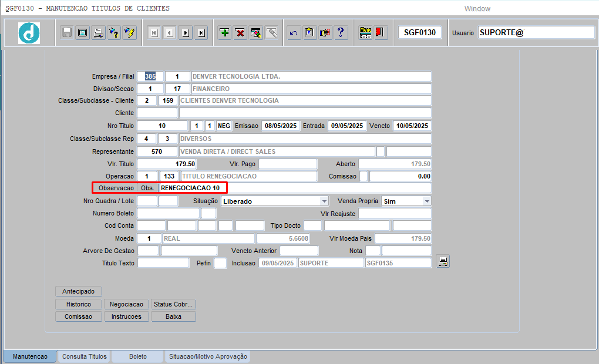
Task: Click the Emissao date field 08/05/2025
Action: tap(281, 126)
